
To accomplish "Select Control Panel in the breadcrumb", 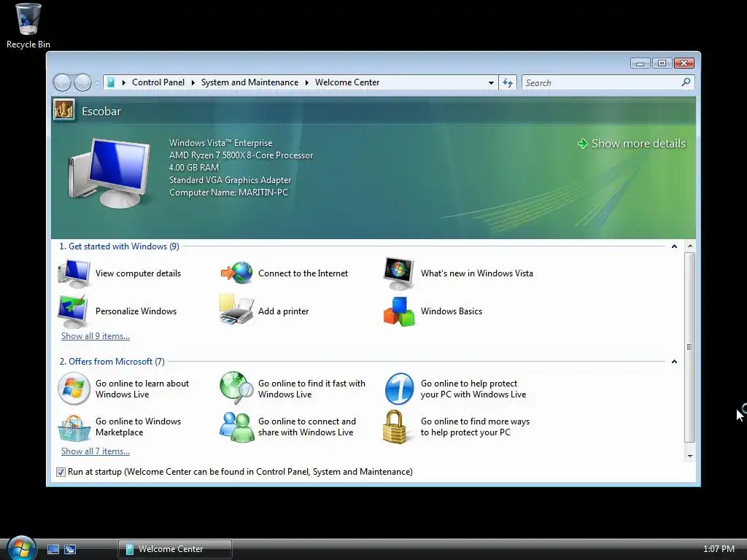I will [x=158, y=82].
